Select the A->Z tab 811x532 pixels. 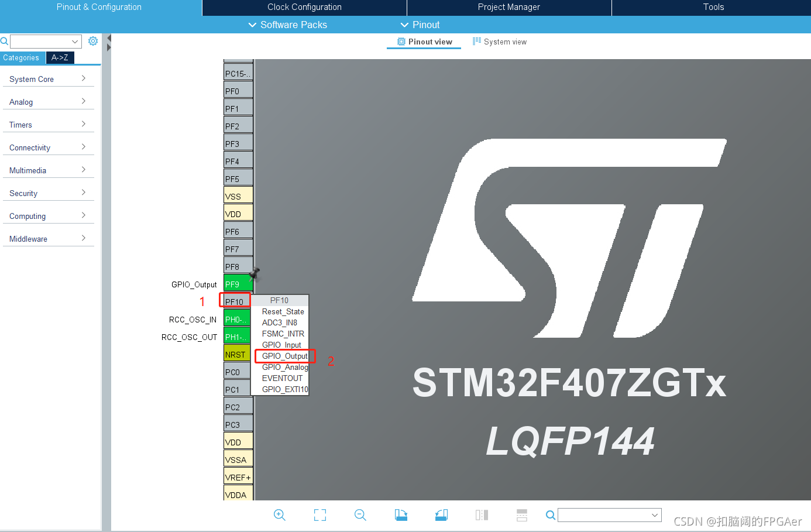(x=60, y=57)
